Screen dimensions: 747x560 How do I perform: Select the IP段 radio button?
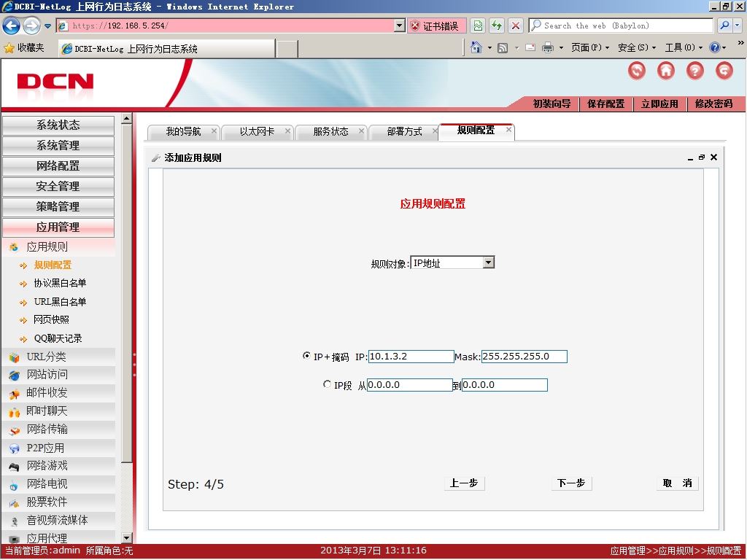click(327, 384)
